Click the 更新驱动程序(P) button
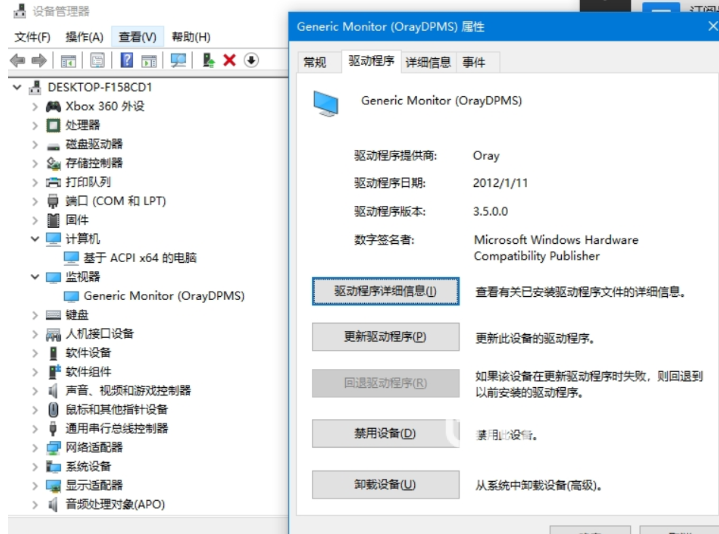Viewport: 719px width, 534px height. click(x=386, y=337)
